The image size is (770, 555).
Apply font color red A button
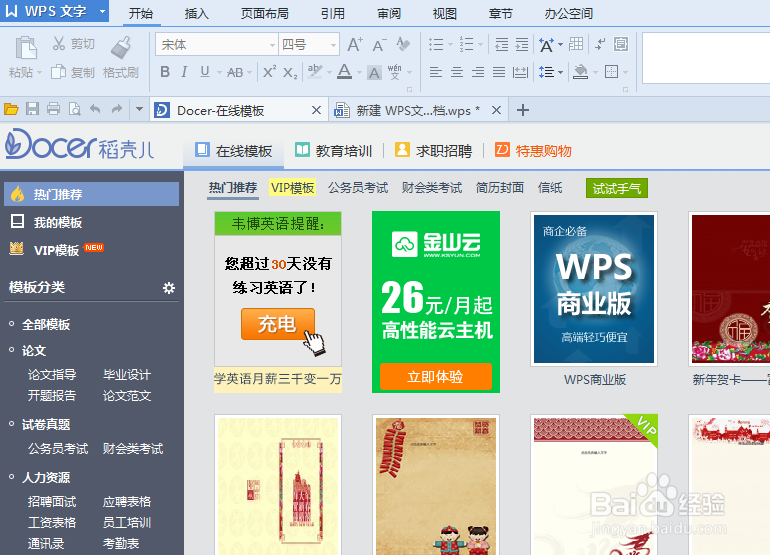point(345,72)
